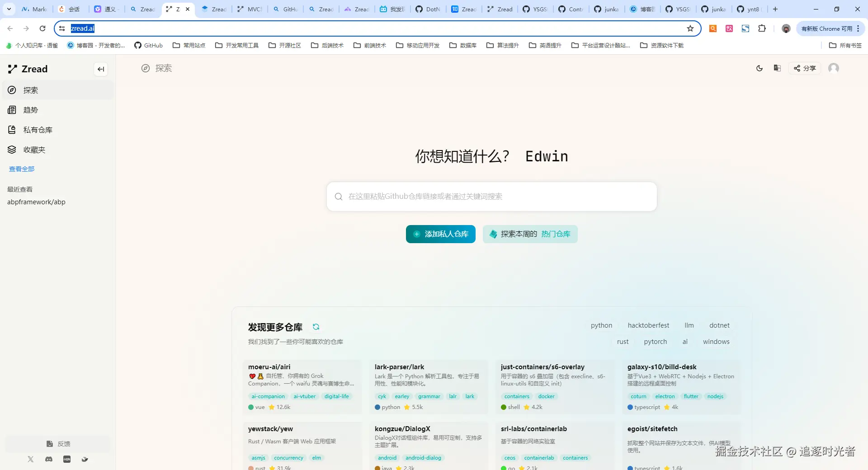View site information icon in address bar
The width and height of the screenshot is (868, 470).
(x=62, y=28)
